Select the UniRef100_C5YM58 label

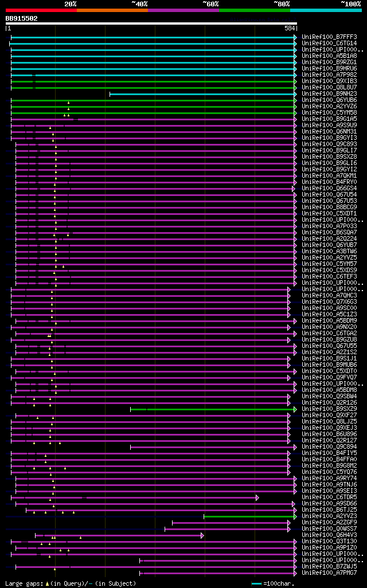pos(329,113)
